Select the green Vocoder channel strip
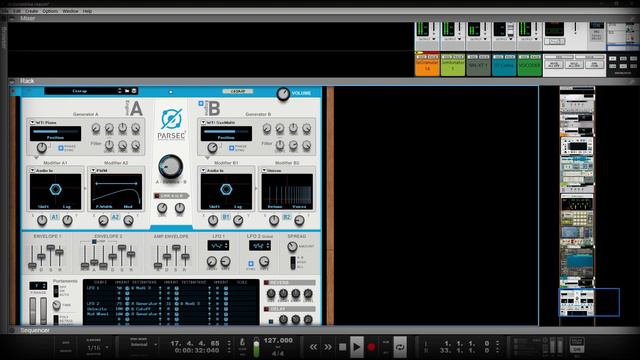The width and height of the screenshot is (640, 360). (529, 65)
